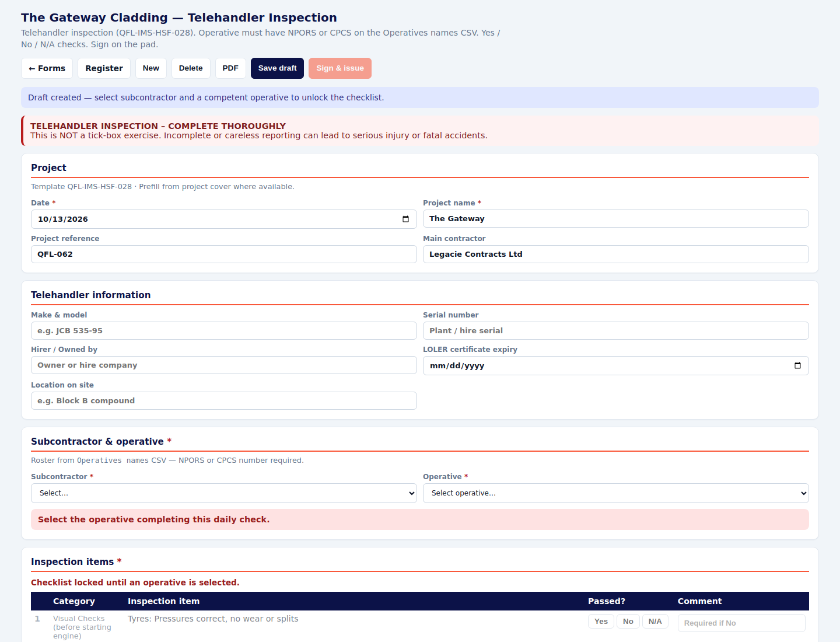
Task: Click the Make & model input
Action: click(224, 331)
